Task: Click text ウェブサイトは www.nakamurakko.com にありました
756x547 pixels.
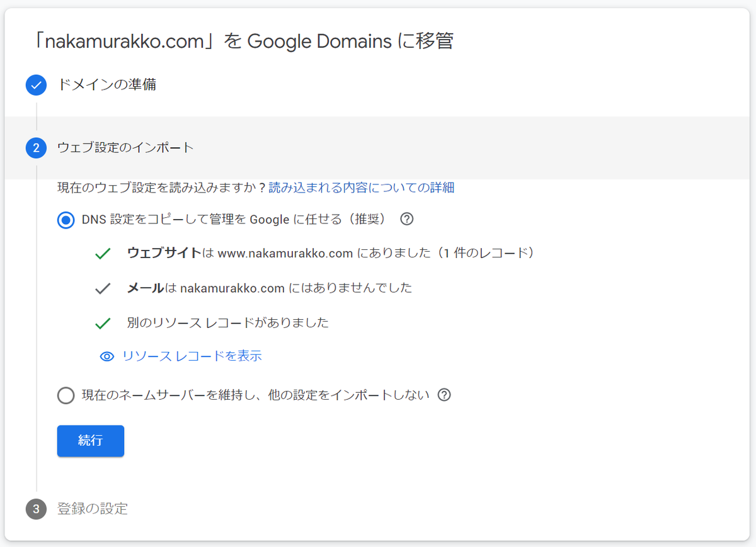Action: click(331, 253)
